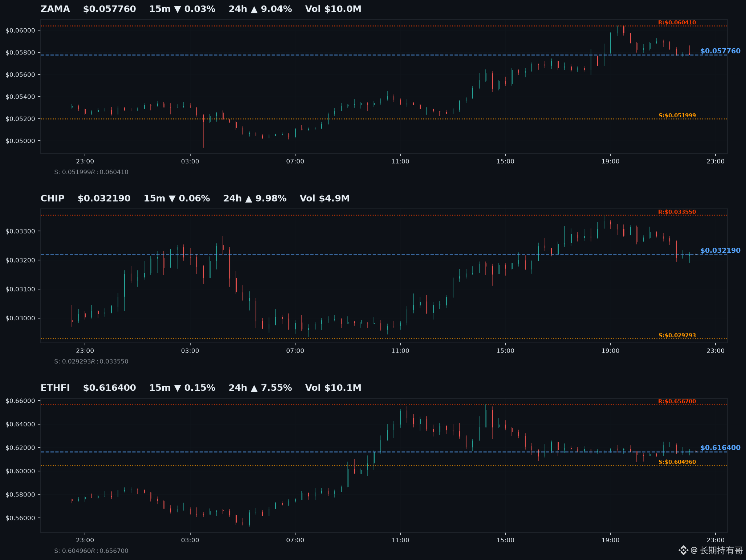Click the $0.05800 y-axis tick
The image size is (746, 560).
(20, 52)
